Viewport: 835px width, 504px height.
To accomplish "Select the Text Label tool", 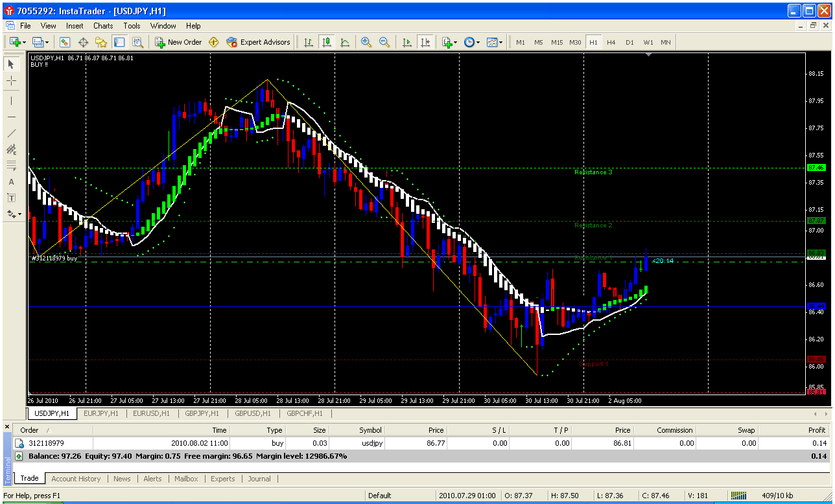I will click(x=11, y=198).
